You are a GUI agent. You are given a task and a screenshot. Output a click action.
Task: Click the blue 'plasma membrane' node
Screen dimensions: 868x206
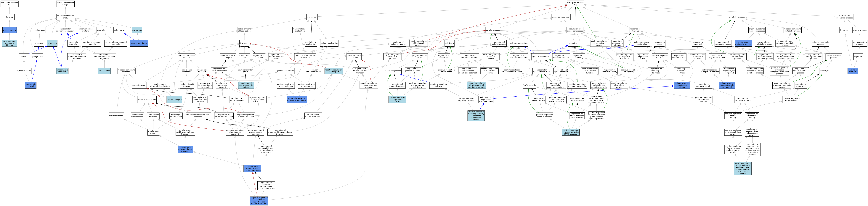(x=139, y=43)
